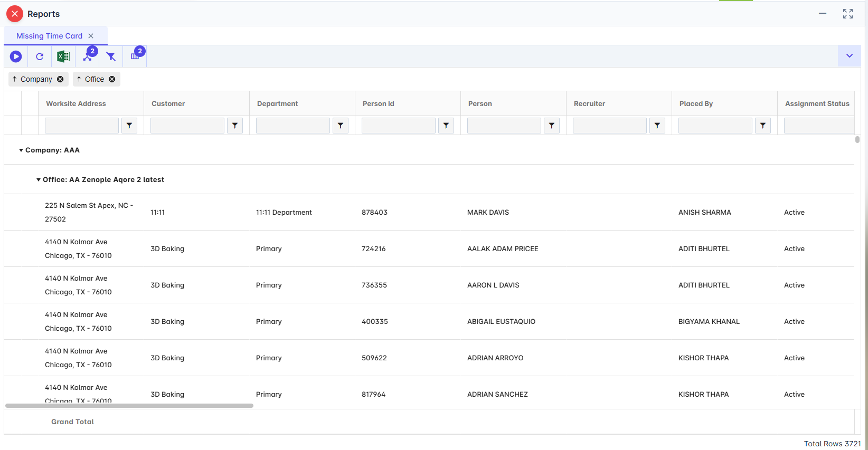Minimize the Reports panel
Image resolution: width=868 pixels, height=450 pixels.
tap(823, 14)
